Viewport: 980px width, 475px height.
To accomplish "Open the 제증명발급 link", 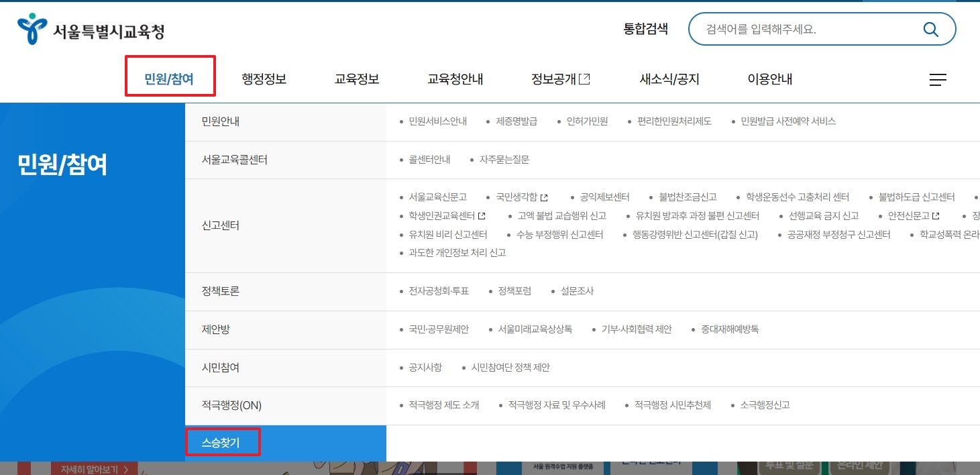I will point(516,121).
